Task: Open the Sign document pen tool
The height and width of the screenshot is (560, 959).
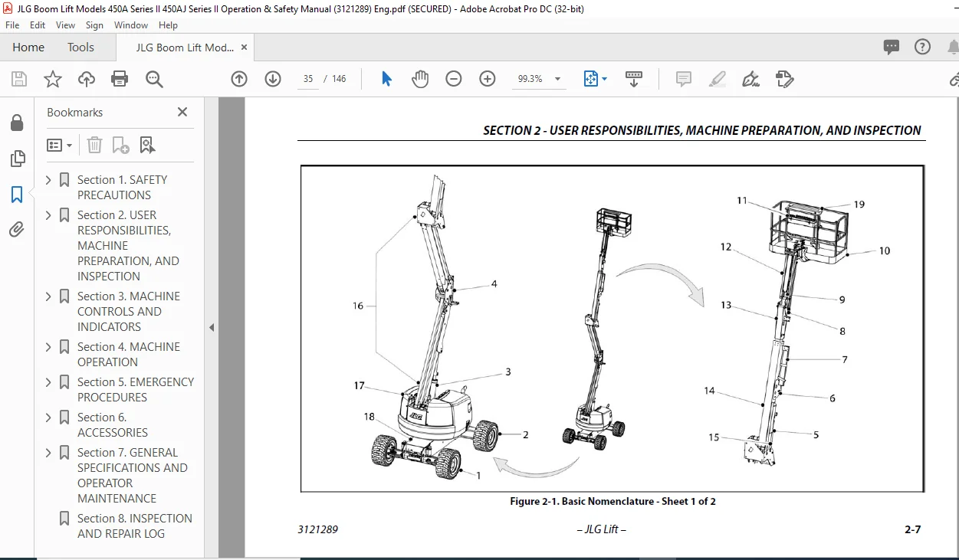Action: coord(750,79)
